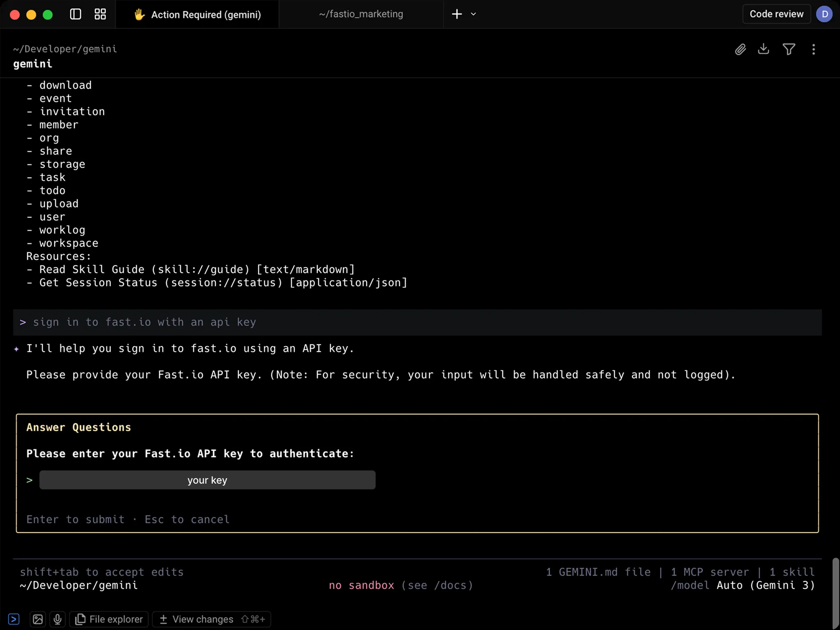Select the ~/fastio_marketing tab

[361, 14]
